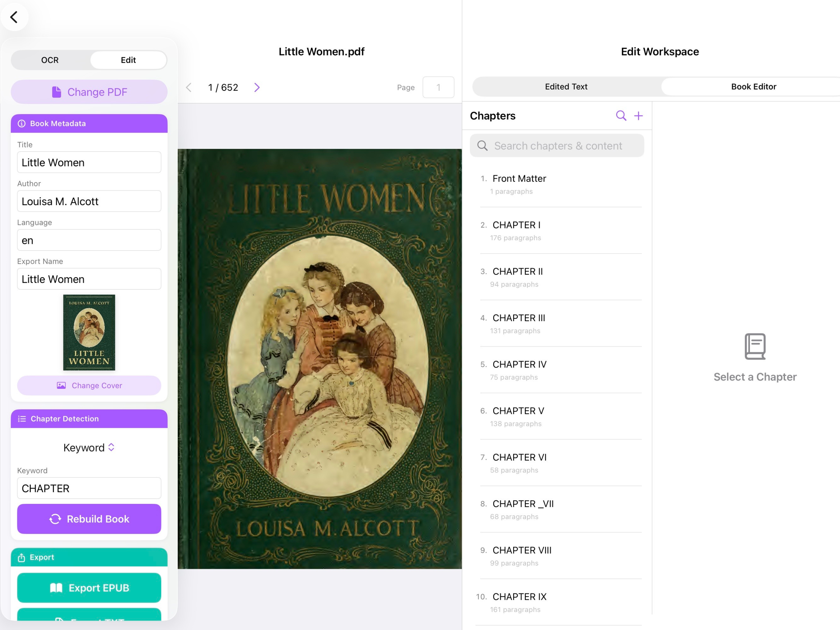Screen dimensions: 840x630
Task: Click the Change PDF button
Action: tap(89, 92)
